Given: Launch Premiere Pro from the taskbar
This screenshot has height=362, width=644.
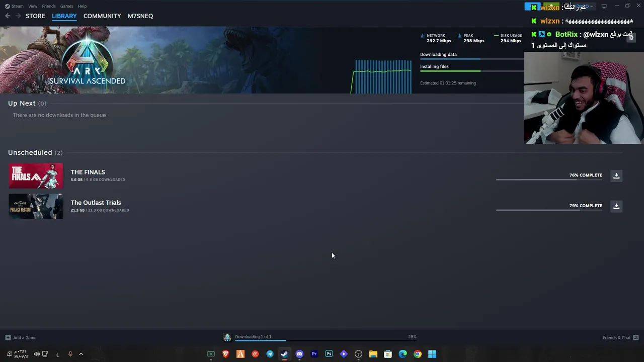Looking at the screenshot, I should [x=314, y=354].
